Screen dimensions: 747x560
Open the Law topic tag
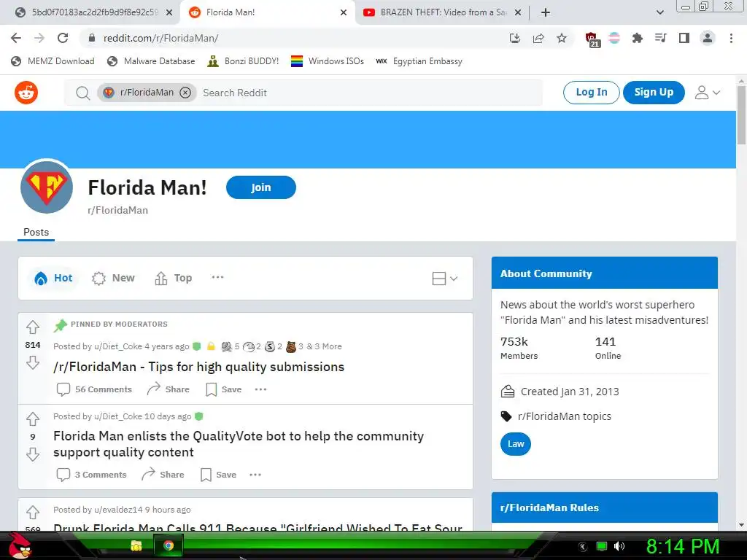pyautogui.click(x=516, y=444)
